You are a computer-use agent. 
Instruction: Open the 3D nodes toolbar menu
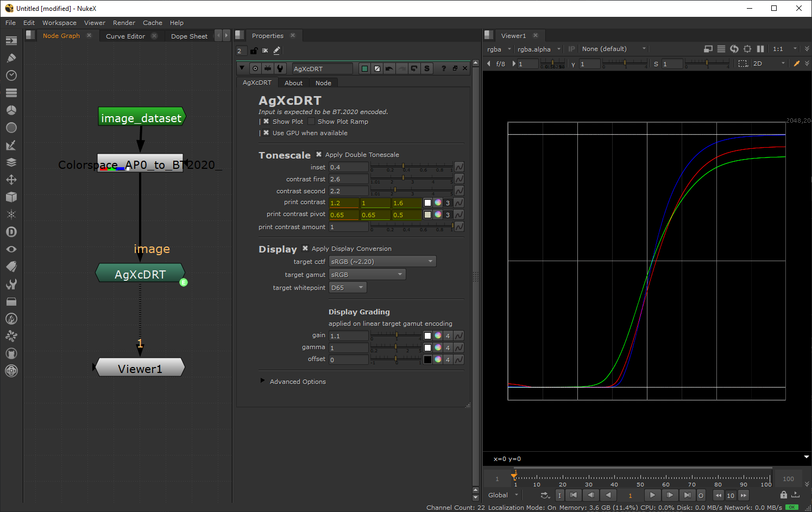pyautogui.click(x=11, y=197)
